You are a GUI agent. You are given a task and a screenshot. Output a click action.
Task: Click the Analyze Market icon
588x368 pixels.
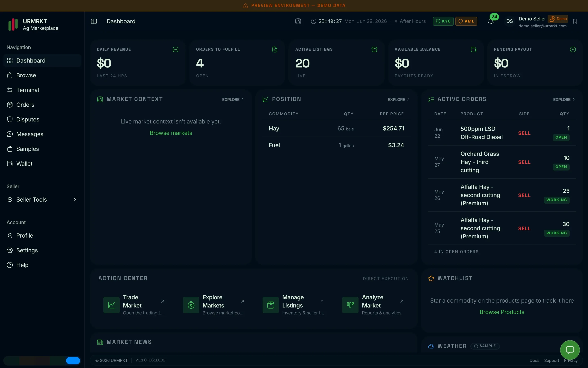coord(350,305)
